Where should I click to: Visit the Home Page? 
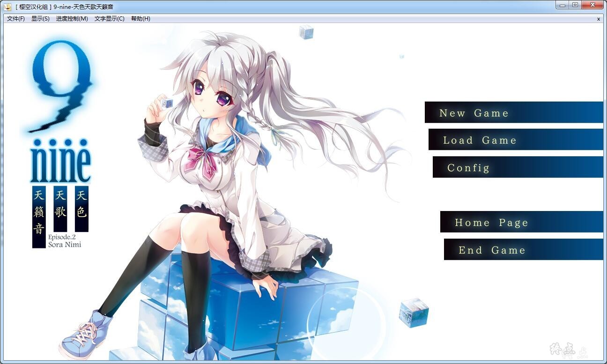click(521, 222)
